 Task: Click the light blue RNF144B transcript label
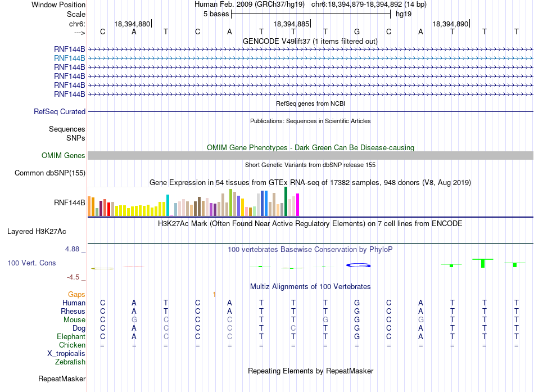click(70, 58)
